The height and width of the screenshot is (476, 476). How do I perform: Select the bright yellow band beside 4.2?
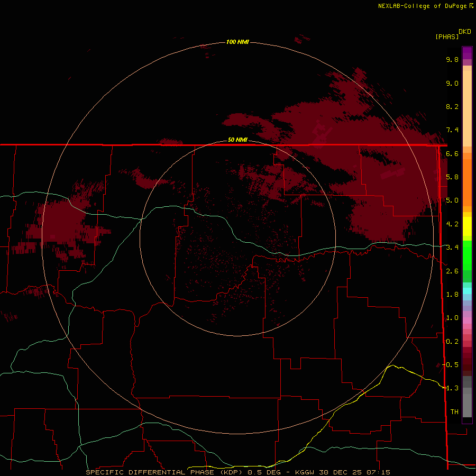[x=467, y=226]
